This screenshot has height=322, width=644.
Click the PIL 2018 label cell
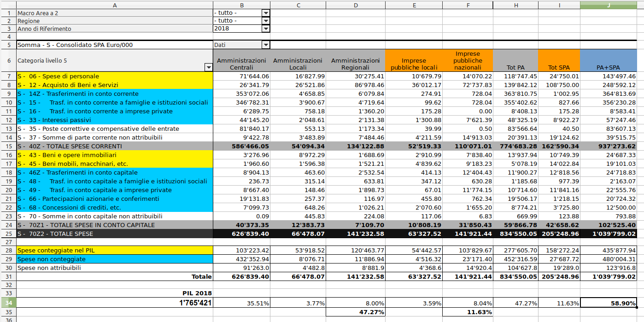coord(115,293)
